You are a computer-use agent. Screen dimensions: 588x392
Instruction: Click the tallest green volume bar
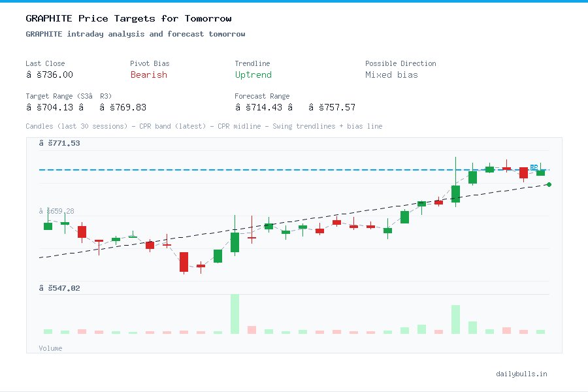point(233,314)
